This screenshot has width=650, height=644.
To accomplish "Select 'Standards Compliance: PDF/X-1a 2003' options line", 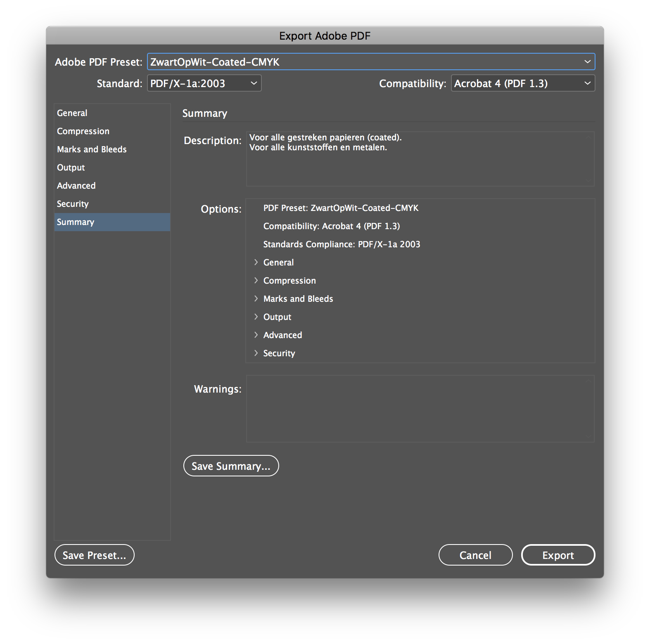I will [420, 244].
